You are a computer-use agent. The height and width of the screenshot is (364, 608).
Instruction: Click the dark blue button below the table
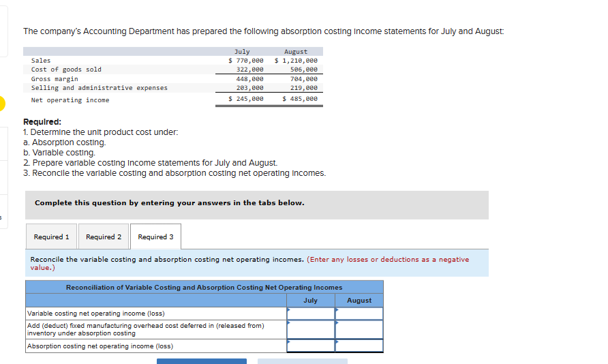pyautogui.click(x=202, y=361)
